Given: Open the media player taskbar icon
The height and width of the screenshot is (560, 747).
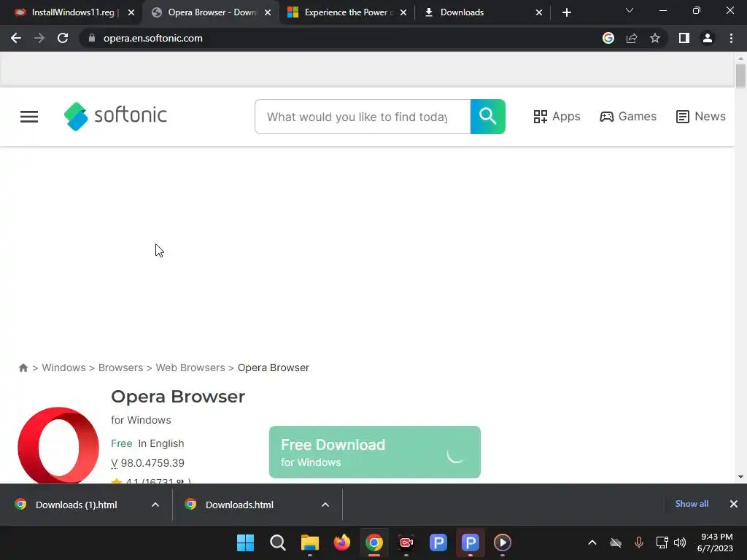Looking at the screenshot, I should point(503,542).
